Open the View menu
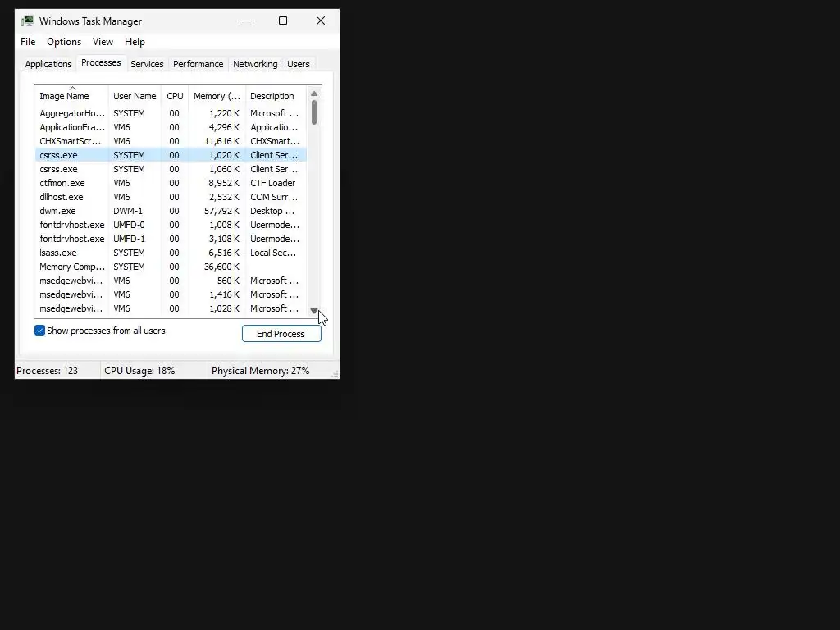This screenshot has height=630, width=840. [x=103, y=42]
